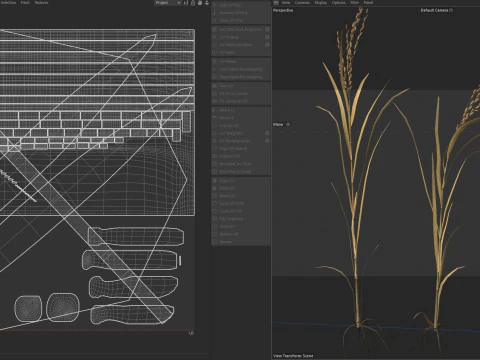Click the last header icon in UV editor toolbar
Viewport: 480px width, 360px height.
[x=207, y=3]
